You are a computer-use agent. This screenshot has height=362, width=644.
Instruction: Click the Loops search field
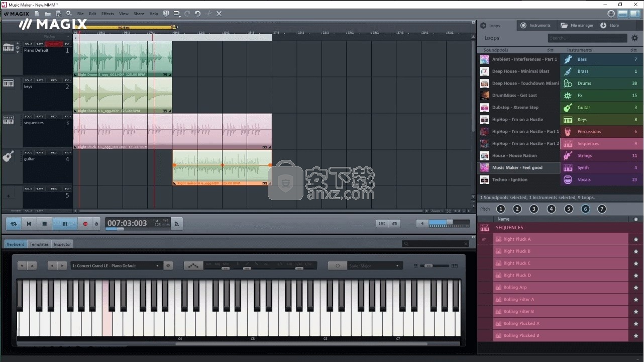point(587,38)
